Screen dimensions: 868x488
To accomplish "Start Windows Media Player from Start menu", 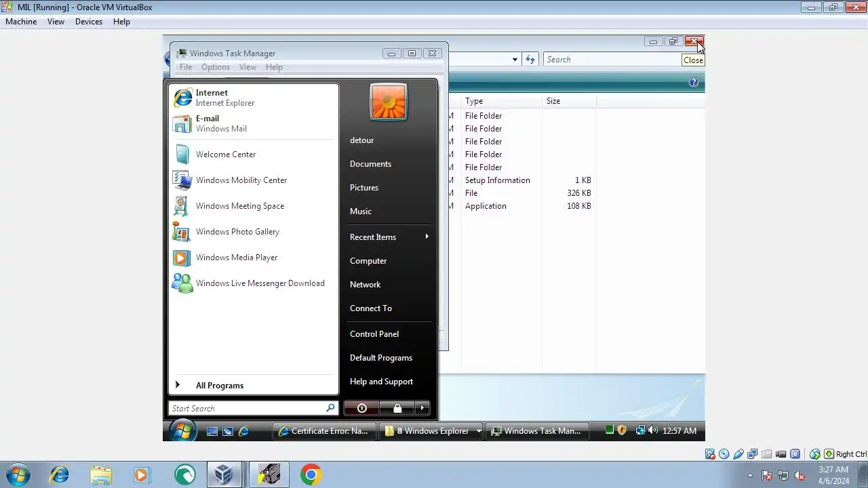I will (x=253, y=258).
